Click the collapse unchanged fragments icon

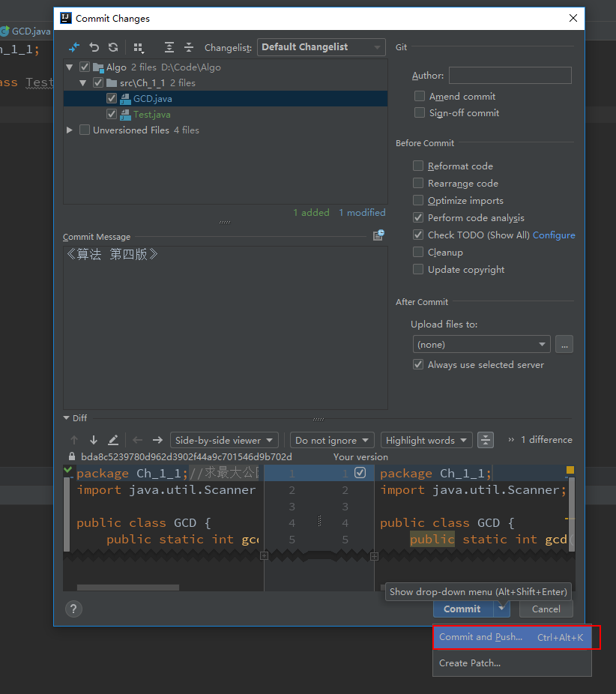[486, 440]
